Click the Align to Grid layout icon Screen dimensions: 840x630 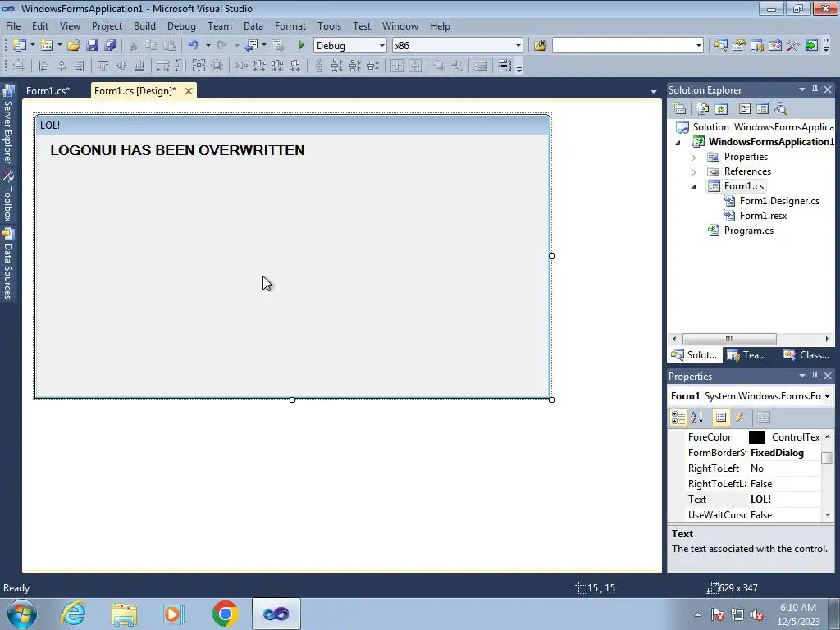pyautogui.click(x=19, y=66)
